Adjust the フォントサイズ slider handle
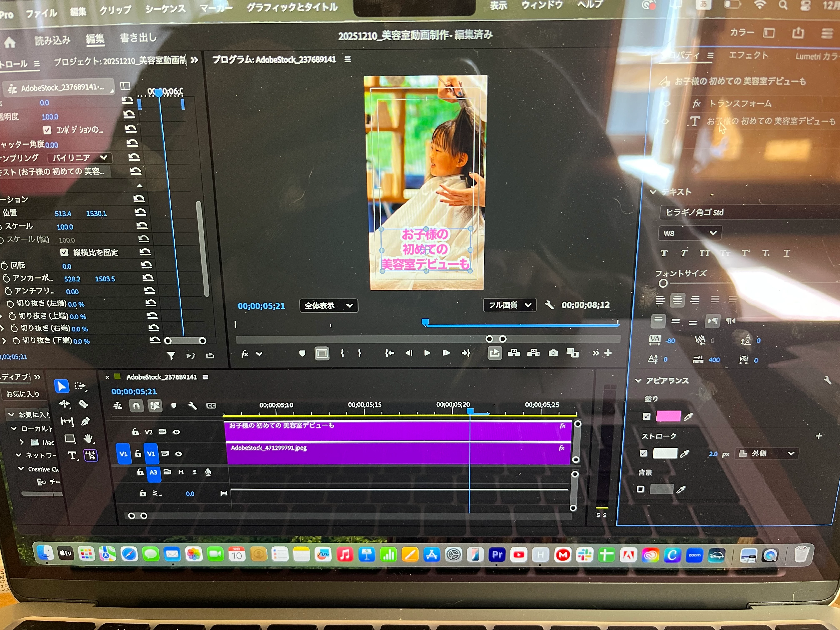 pos(663,283)
